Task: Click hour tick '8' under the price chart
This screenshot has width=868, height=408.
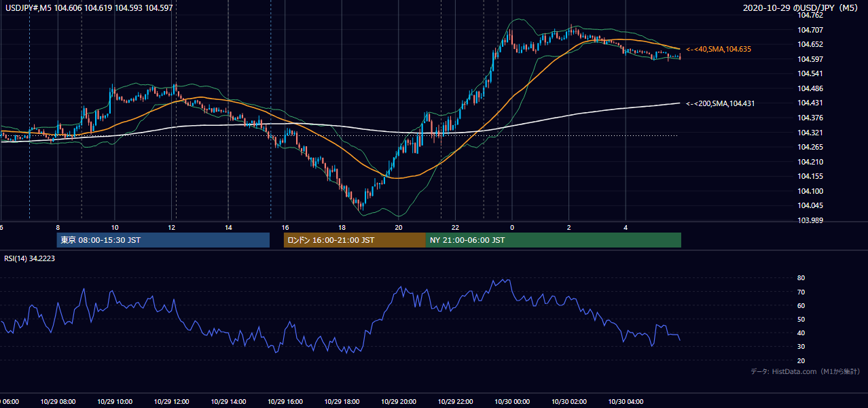Action: [58, 227]
